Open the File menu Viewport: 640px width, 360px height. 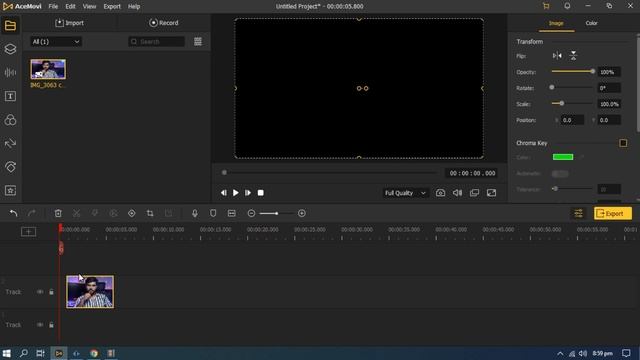pyautogui.click(x=53, y=7)
